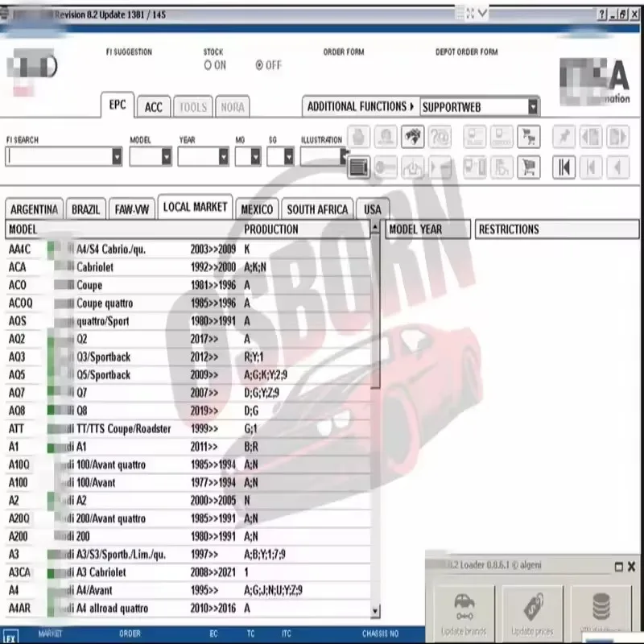Click the page-forward document icon
644x644 pixels.
tap(617, 137)
